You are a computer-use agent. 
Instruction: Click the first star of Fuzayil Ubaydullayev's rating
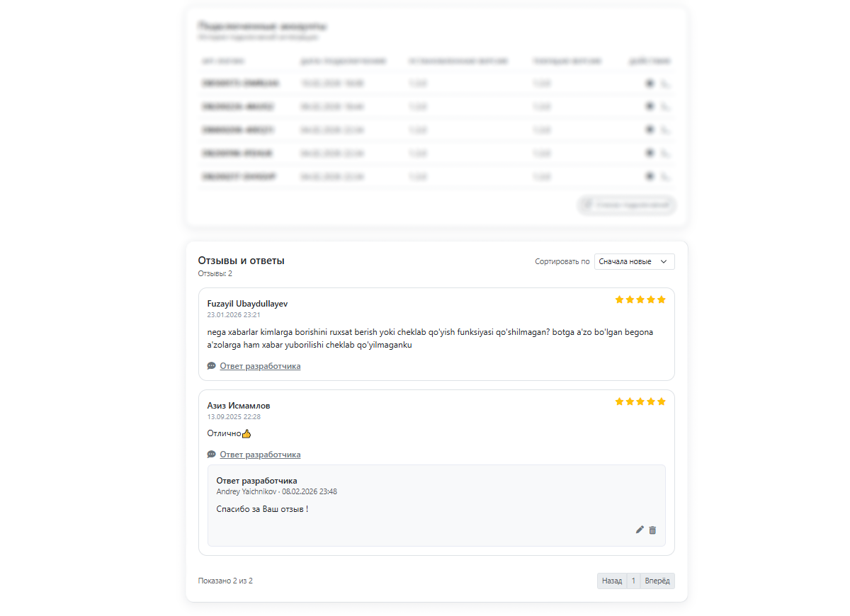point(620,300)
